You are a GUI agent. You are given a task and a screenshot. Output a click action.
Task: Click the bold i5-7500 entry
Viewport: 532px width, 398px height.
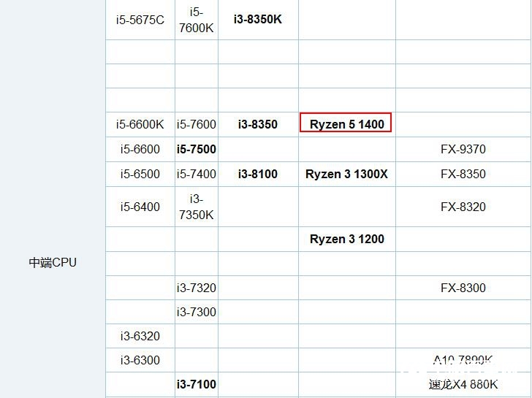click(x=196, y=149)
